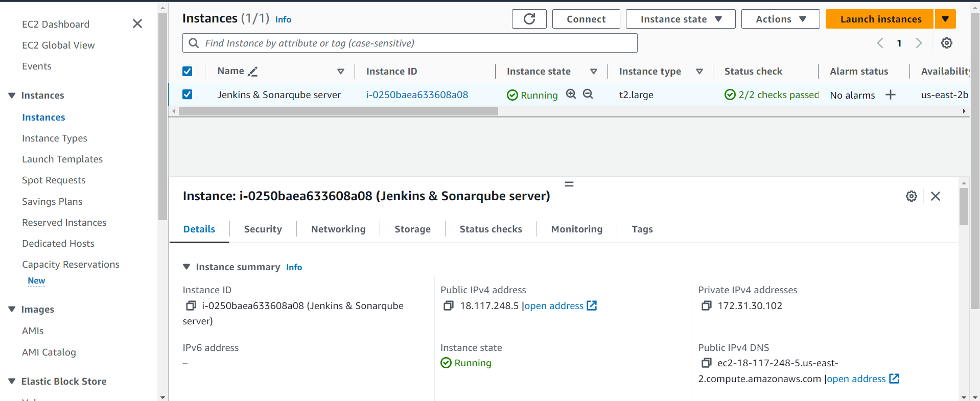Collapse the Images sidebar section
Image resolution: width=980 pixels, height=401 pixels.
click(12, 309)
